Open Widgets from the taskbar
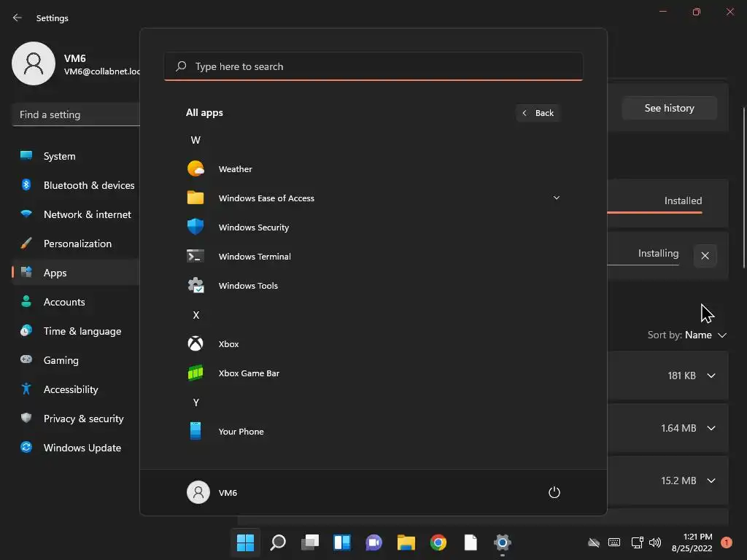This screenshot has height=560, width=747. tap(341, 542)
